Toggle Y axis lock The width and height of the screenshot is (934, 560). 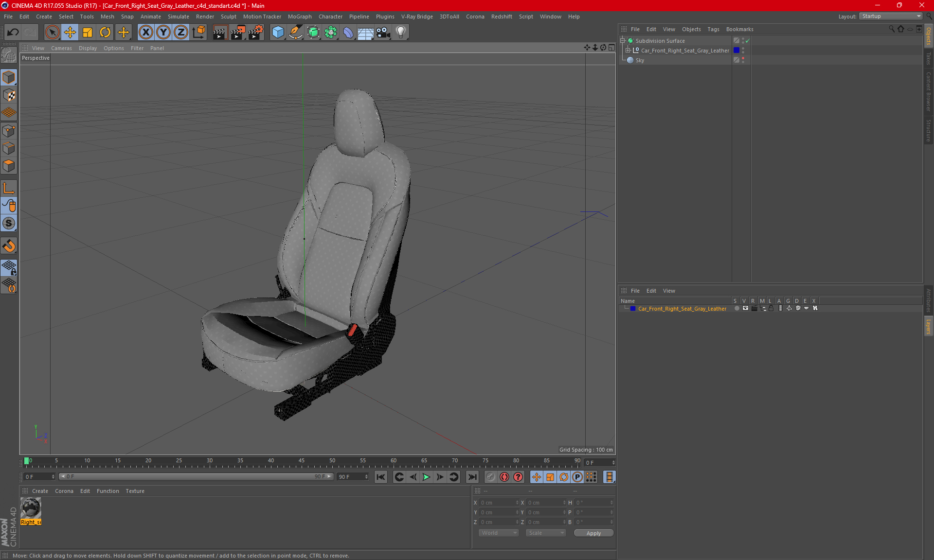(163, 33)
